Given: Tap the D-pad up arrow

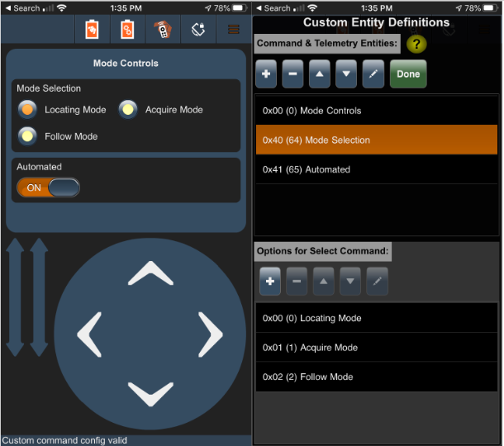Looking at the screenshot, I should point(150,273).
